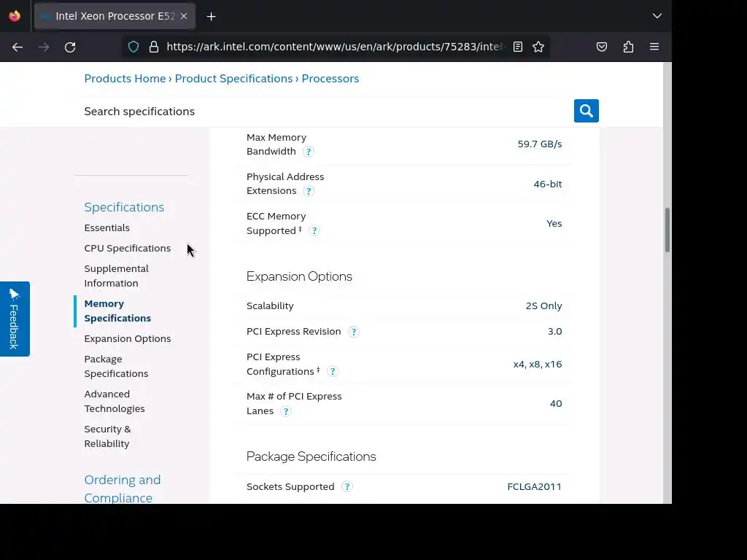This screenshot has height=560, width=747.
Task: Open Specifications sidebar heading
Action: pos(124,207)
